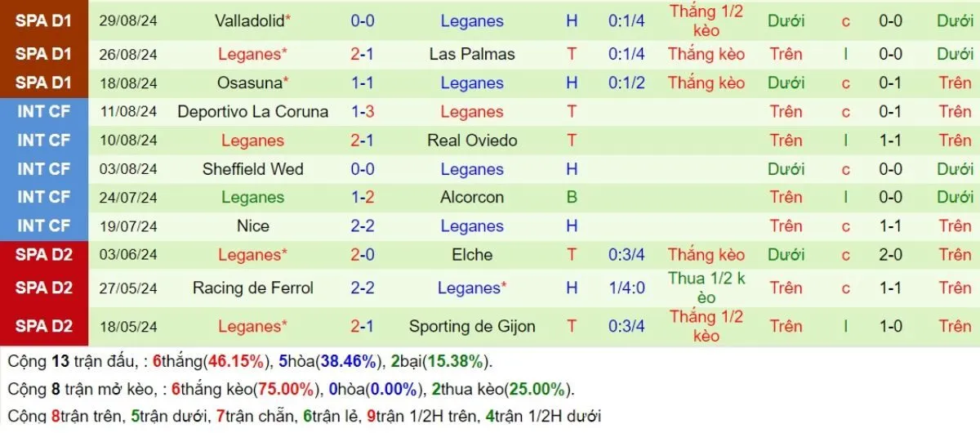This screenshot has width=980, height=433.
Task: Open Nice team link
Action: click(252, 225)
